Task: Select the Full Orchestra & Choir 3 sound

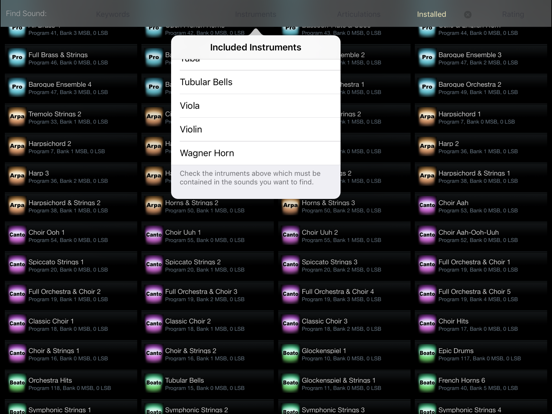Action: tap(207, 295)
